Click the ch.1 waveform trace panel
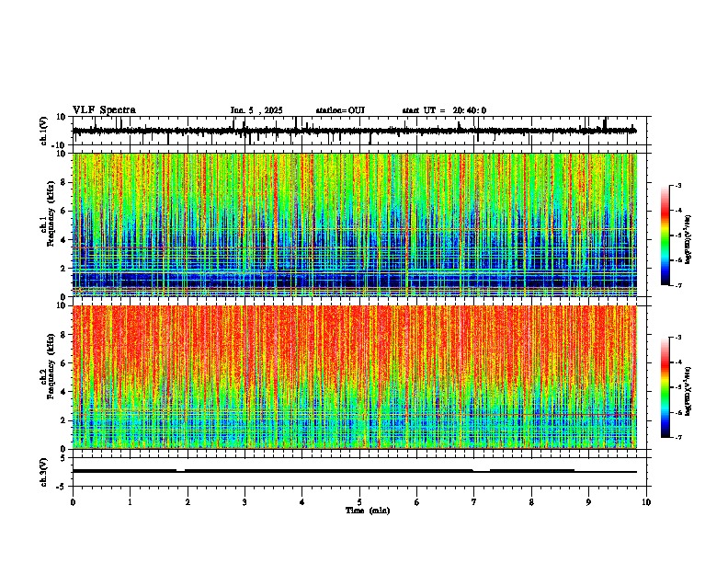 tap(359, 131)
